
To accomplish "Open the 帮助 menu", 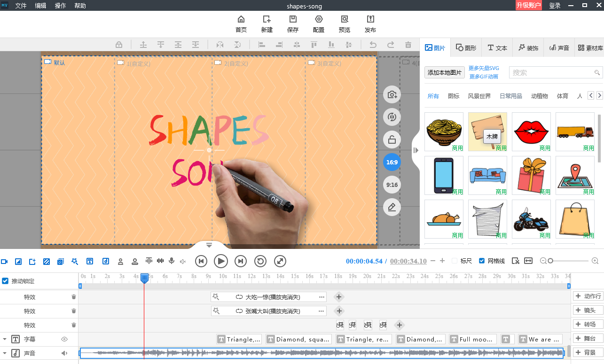I will [80, 6].
